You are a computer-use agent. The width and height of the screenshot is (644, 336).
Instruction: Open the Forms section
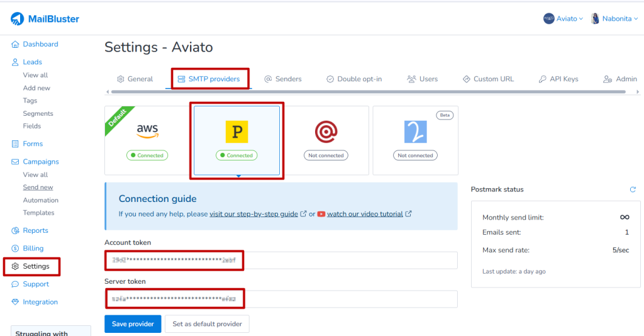click(x=33, y=143)
